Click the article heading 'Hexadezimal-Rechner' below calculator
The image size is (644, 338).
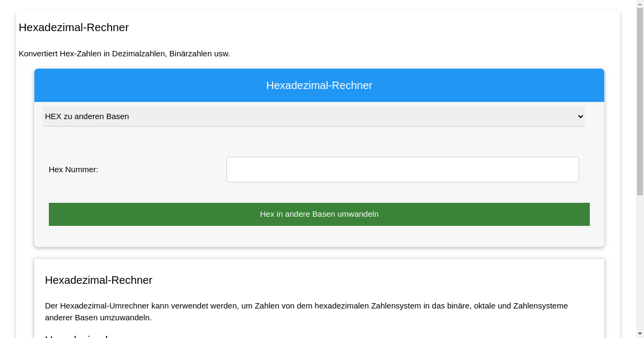pyautogui.click(x=99, y=280)
